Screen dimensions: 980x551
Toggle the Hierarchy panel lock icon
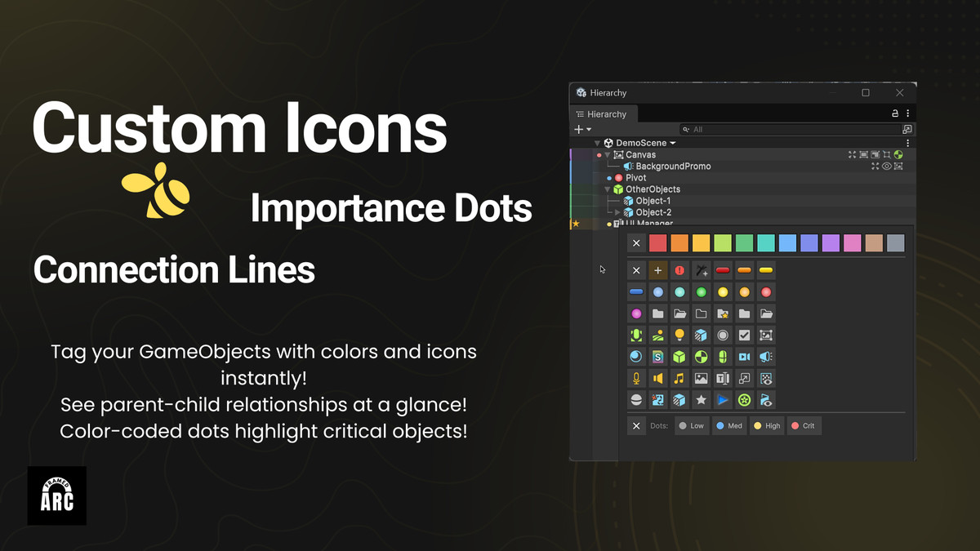pos(894,113)
